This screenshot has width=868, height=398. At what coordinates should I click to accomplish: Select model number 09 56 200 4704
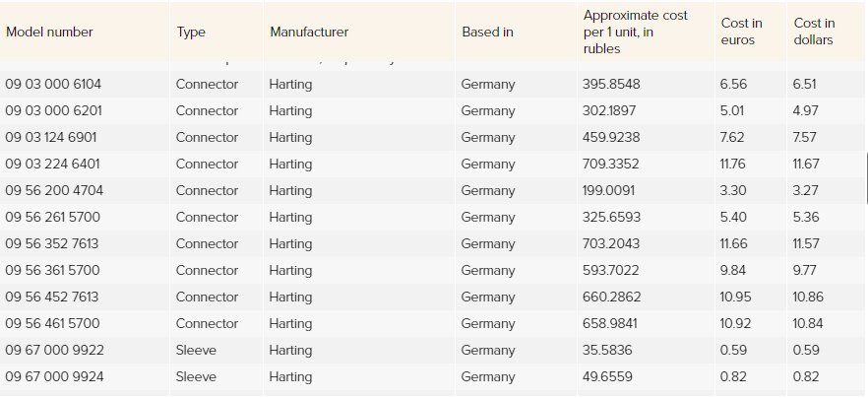54,191
